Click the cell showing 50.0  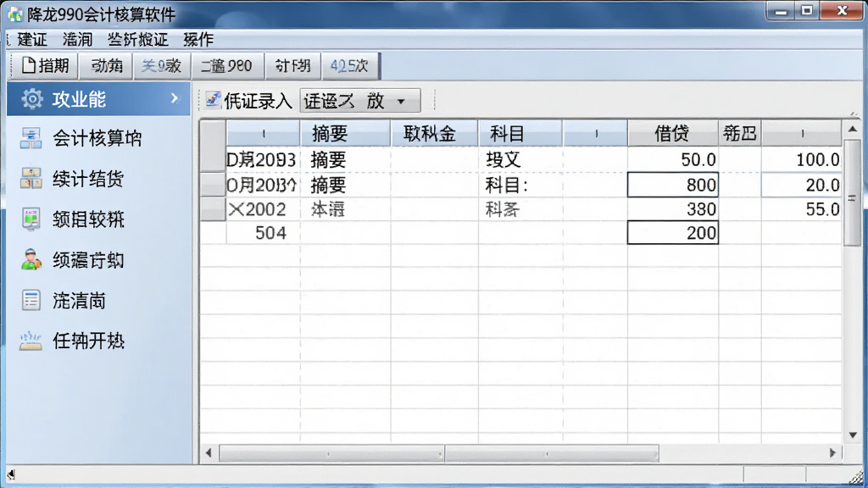[672, 159]
